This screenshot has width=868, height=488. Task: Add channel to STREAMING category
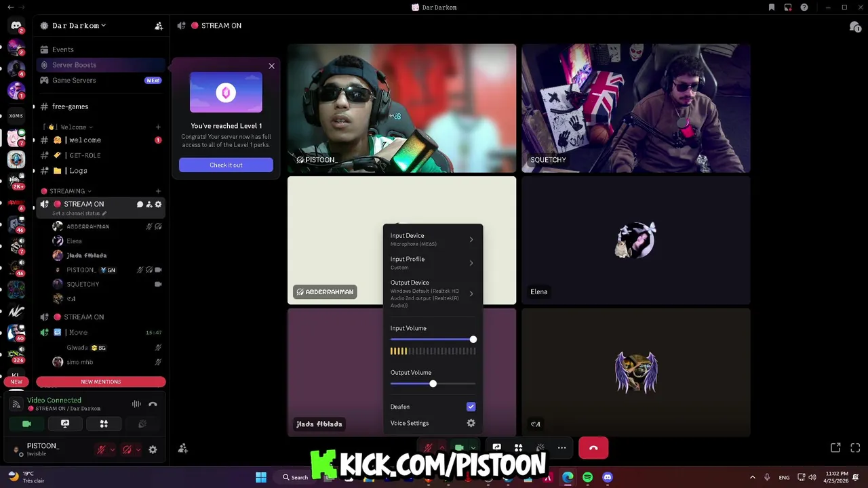158,191
